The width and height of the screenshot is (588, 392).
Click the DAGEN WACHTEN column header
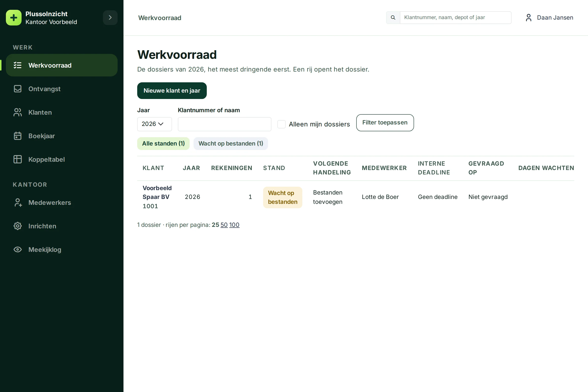(546, 168)
